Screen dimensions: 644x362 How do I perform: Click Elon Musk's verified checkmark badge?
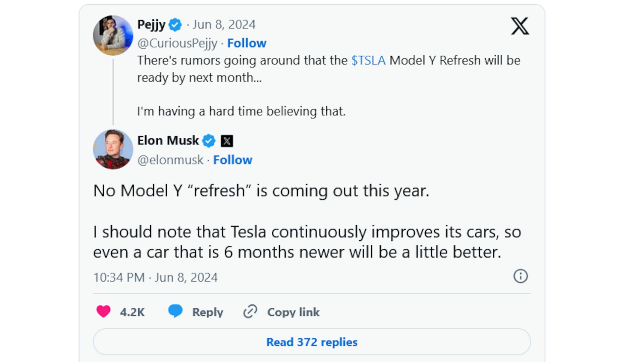209,141
